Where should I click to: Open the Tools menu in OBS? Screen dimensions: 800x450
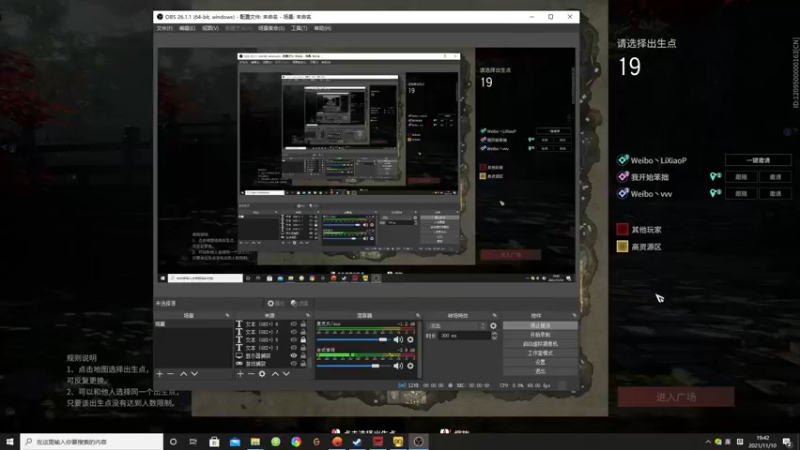coord(299,28)
